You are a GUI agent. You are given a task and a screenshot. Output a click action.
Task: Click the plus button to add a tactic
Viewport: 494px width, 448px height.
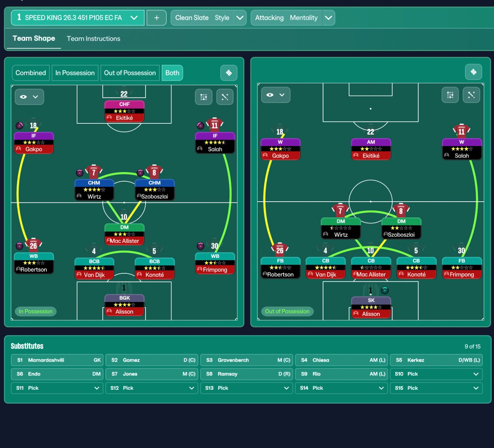coord(157,18)
